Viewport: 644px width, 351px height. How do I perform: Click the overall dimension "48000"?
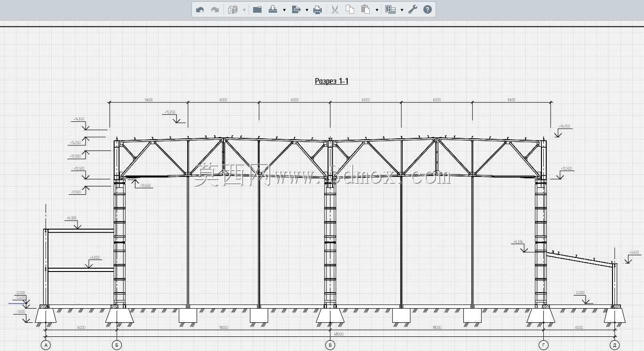click(x=338, y=334)
